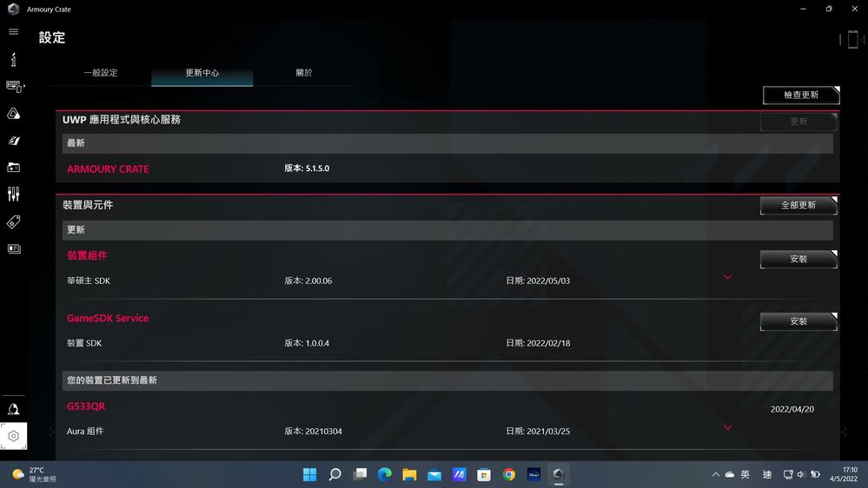Open the Home dashboard sidebar icon

click(13, 59)
